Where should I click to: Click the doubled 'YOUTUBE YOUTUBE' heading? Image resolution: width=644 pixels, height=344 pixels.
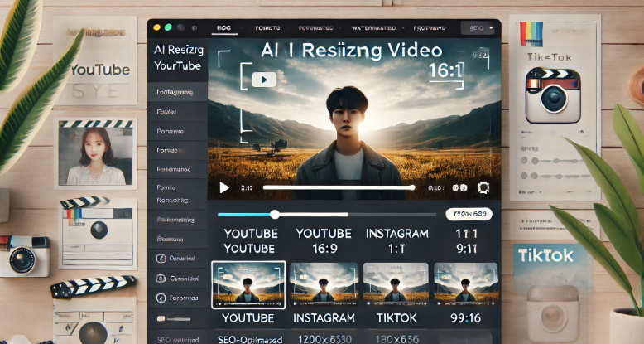[249, 241]
